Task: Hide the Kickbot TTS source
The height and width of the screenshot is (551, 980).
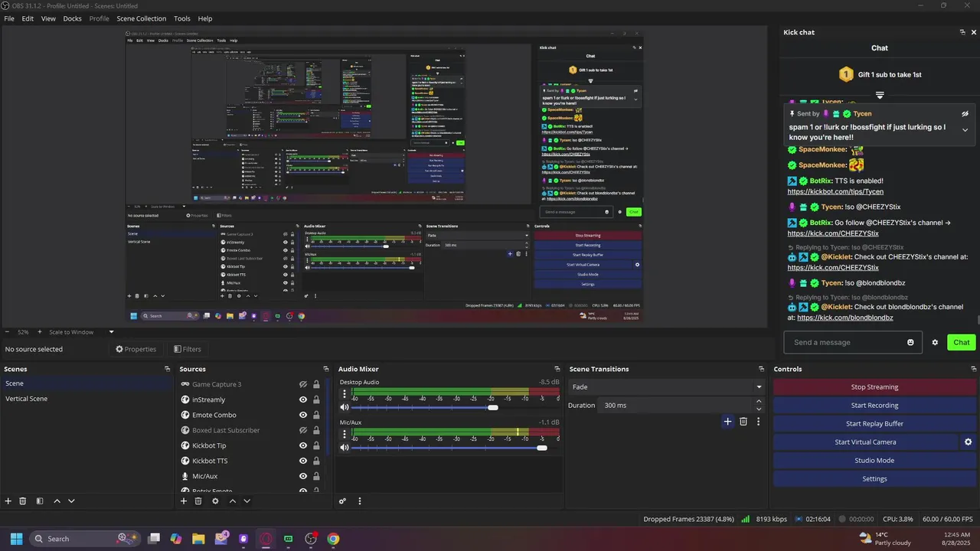Action: (303, 461)
